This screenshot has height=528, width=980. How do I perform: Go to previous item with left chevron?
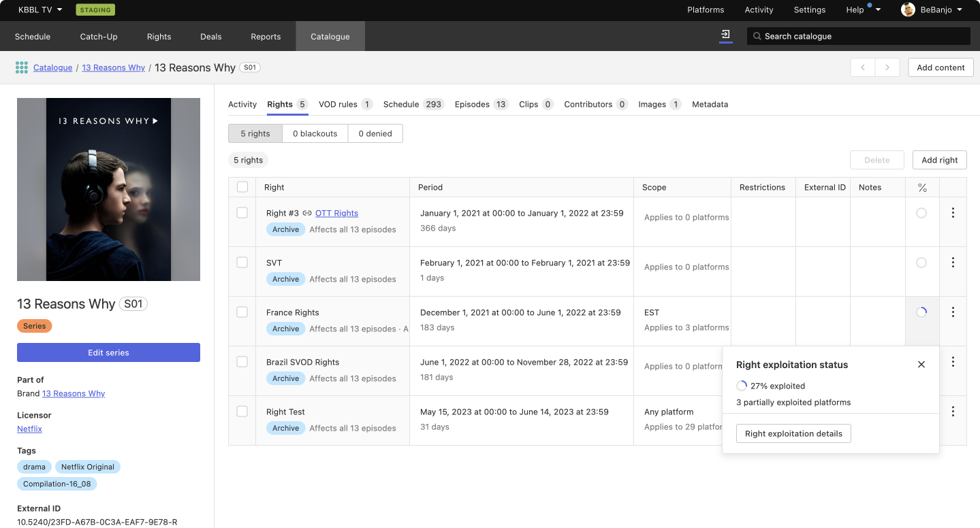[863, 67]
